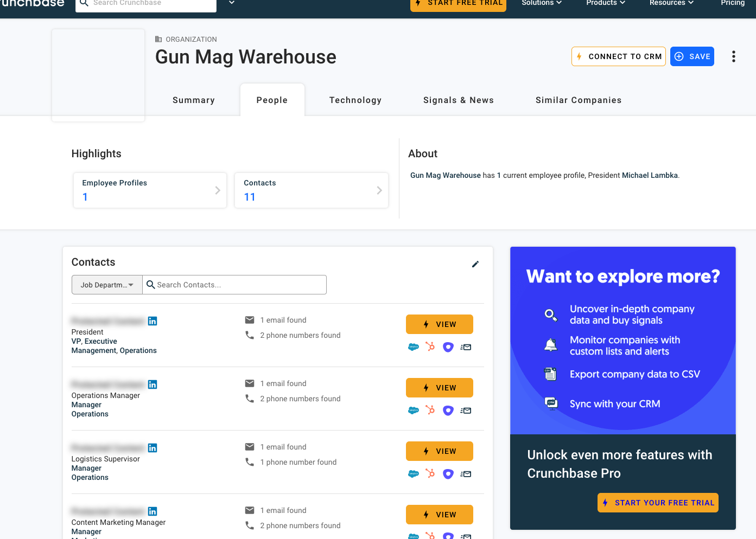
Task: Click HubSpot icon in Logistics Supervisor row
Action: [x=430, y=473]
